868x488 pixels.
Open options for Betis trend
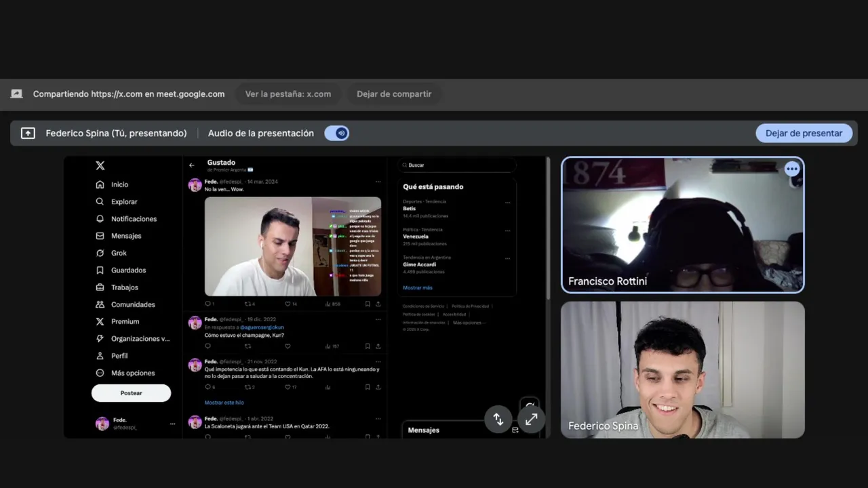tap(507, 202)
